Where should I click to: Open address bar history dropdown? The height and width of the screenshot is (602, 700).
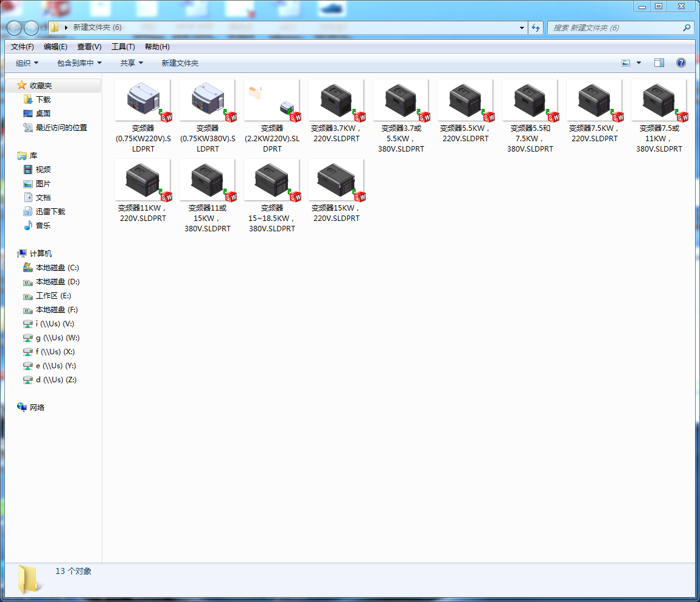pos(522,27)
